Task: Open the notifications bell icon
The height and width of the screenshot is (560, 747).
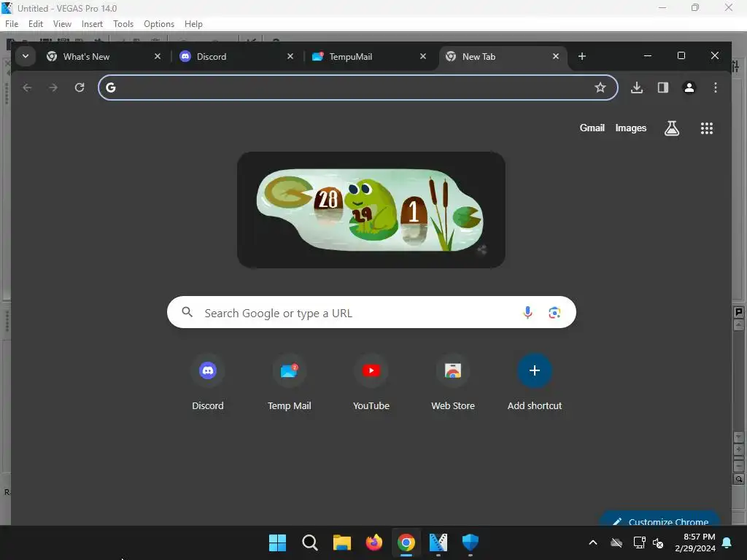Action: [727, 542]
